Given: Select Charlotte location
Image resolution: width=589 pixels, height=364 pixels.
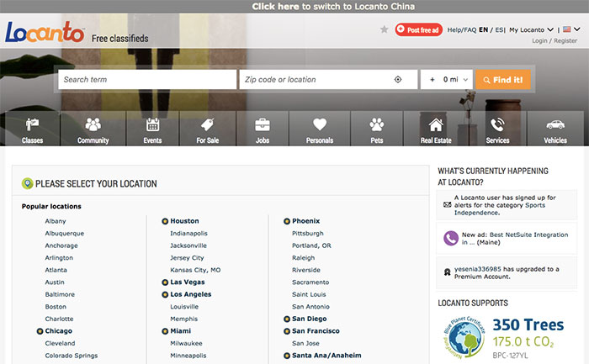Looking at the screenshot, I should 59,319.
